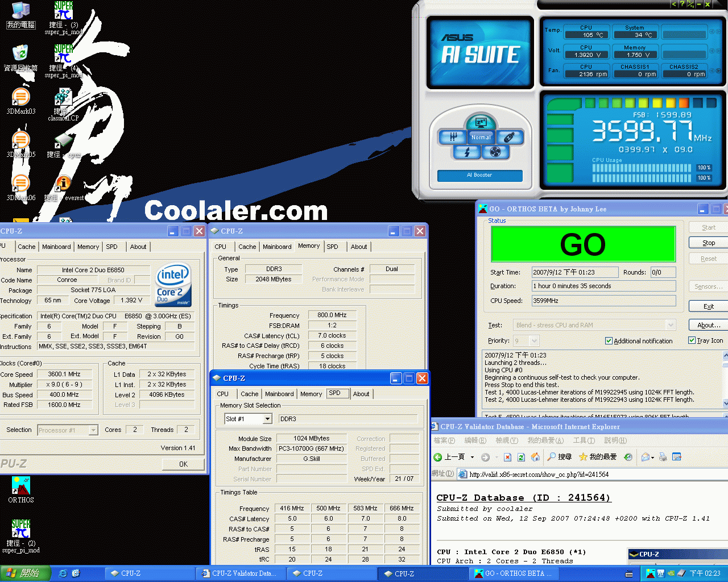The image size is (728, 582).
Task: Click the CPU-Z Database (ID : 241564) heading
Action: tap(523, 498)
